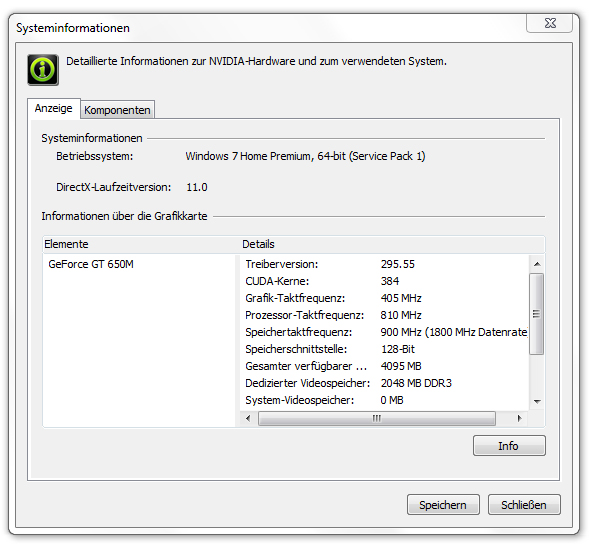Click the CUDA-Kerne value 384
The height and width of the screenshot is (545, 589).
[x=390, y=281]
